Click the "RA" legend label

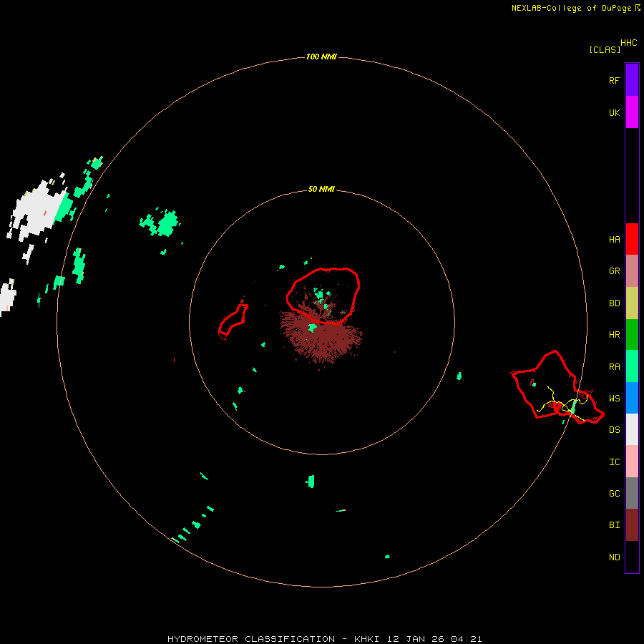click(x=614, y=367)
